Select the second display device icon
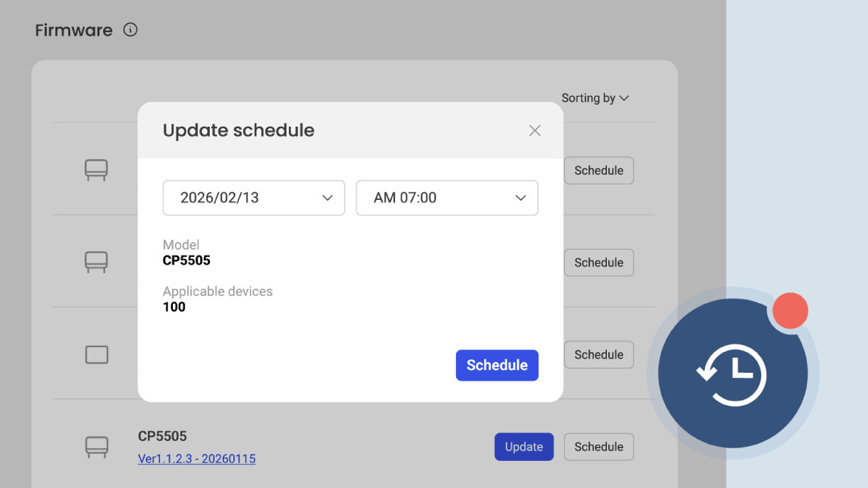 [96, 262]
